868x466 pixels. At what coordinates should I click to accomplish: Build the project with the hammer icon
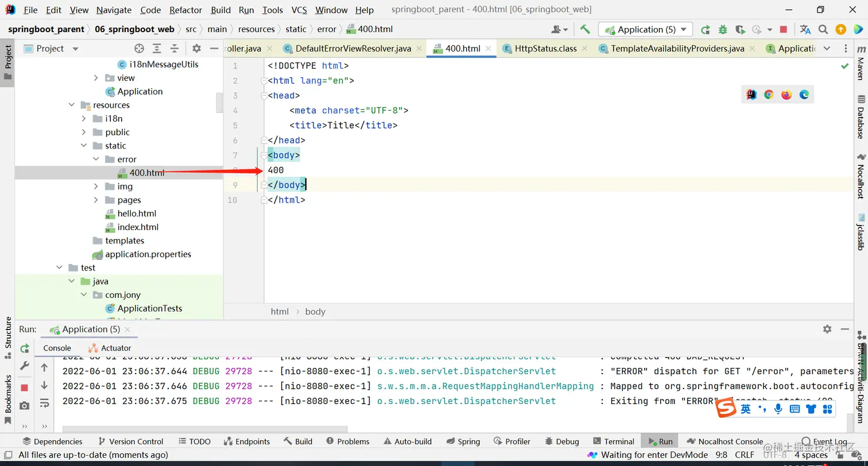tap(585, 29)
